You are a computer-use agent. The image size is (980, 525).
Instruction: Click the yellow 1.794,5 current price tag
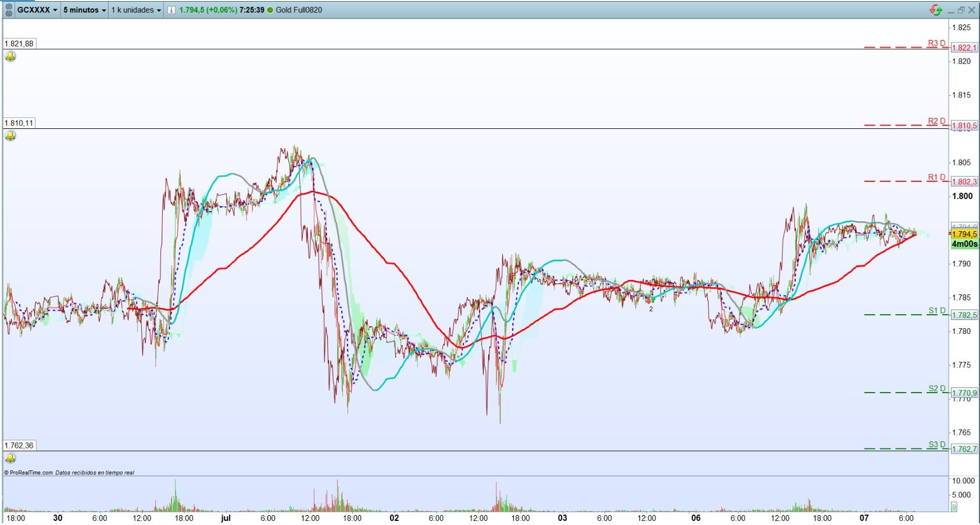[964, 235]
